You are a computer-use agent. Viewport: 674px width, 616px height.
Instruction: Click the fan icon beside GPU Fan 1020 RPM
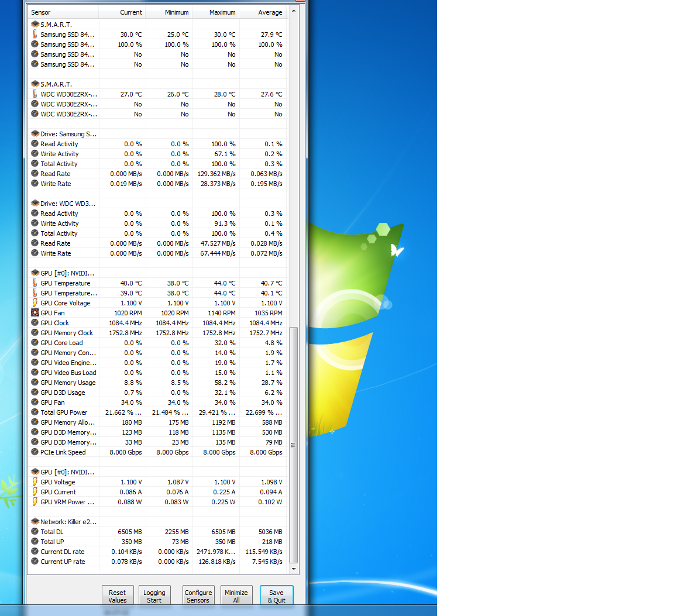35,312
